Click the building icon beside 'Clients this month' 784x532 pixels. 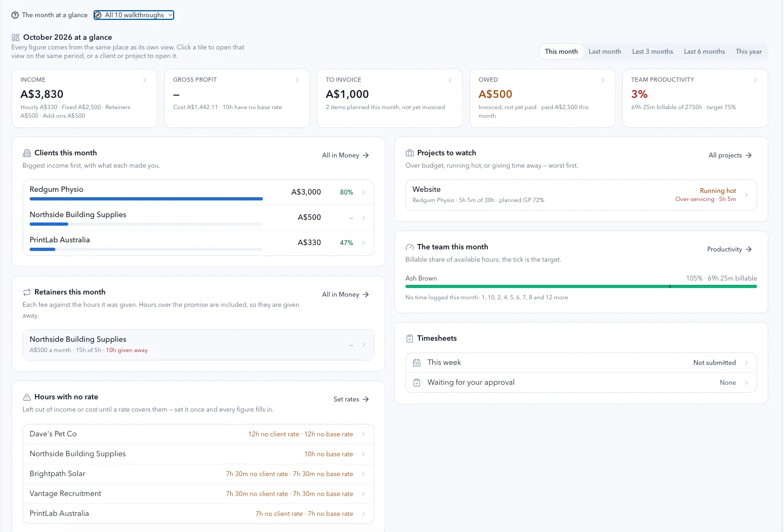(27, 153)
